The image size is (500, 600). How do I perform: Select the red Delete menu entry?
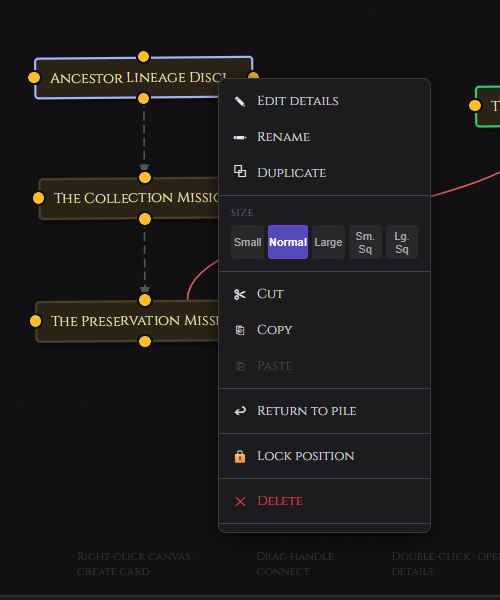pos(324,501)
